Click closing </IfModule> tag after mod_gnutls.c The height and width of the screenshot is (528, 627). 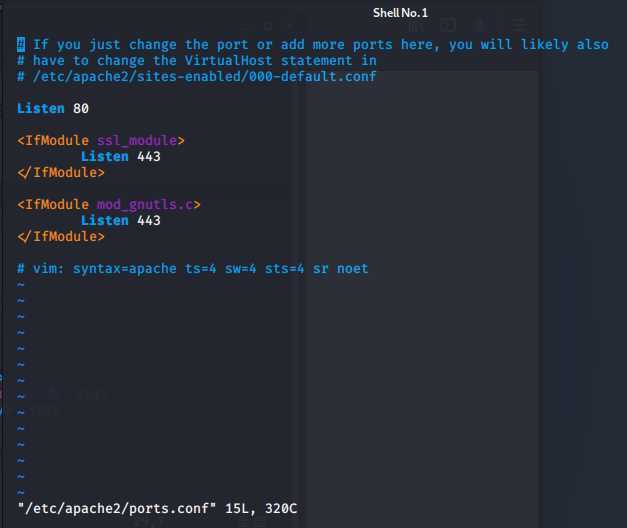[61, 236]
